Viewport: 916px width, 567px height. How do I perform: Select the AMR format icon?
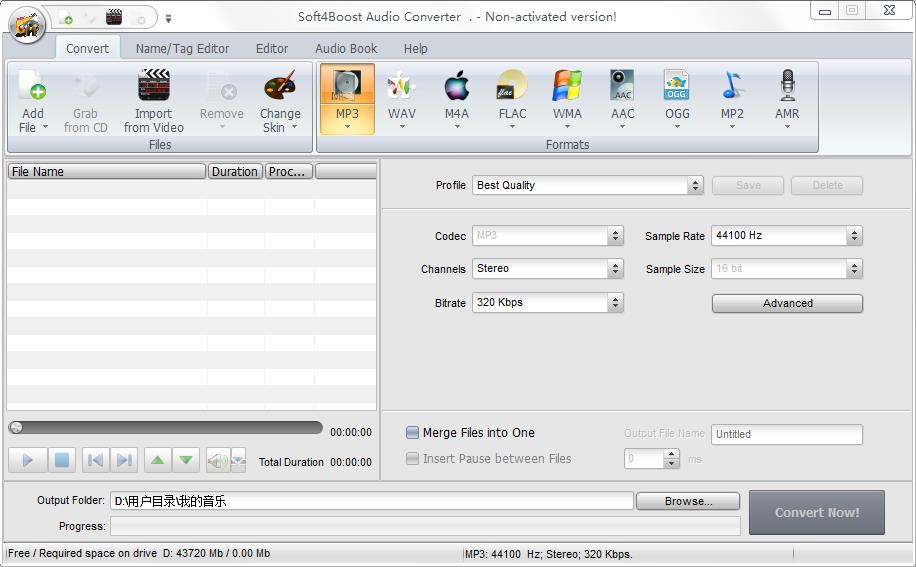pyautogui.click(x=787, y=88)
